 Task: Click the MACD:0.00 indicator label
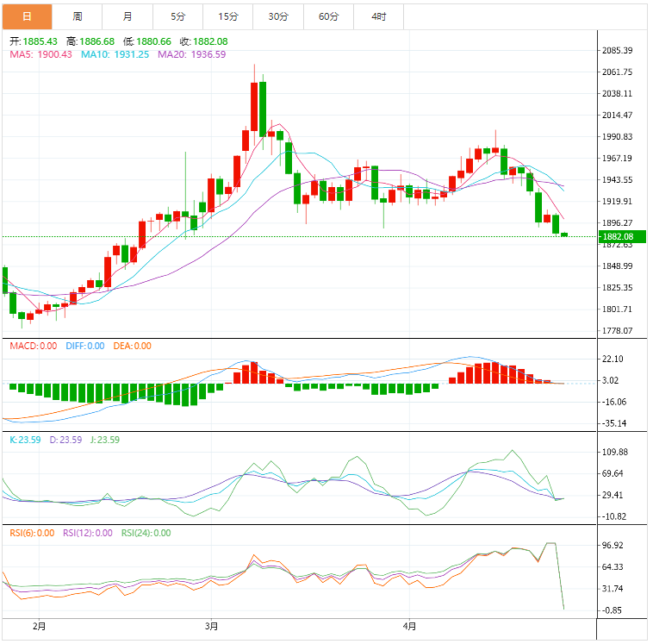coord(34,346)
